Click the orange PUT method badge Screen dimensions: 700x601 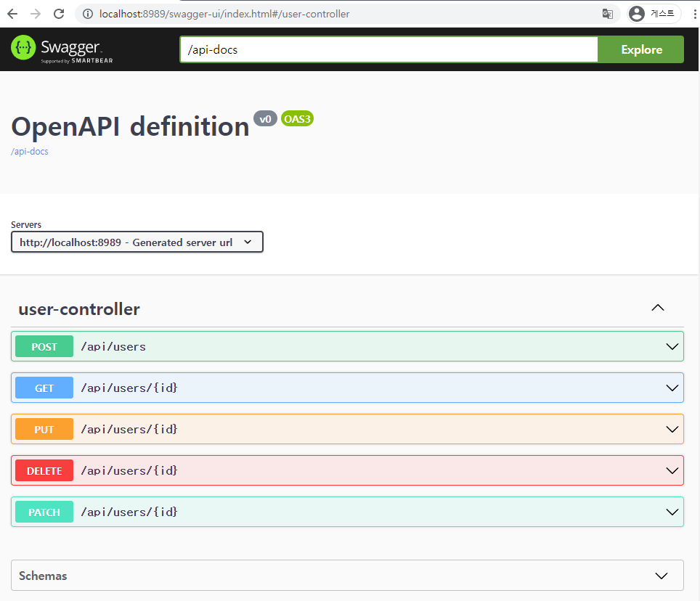click(44, 429)
